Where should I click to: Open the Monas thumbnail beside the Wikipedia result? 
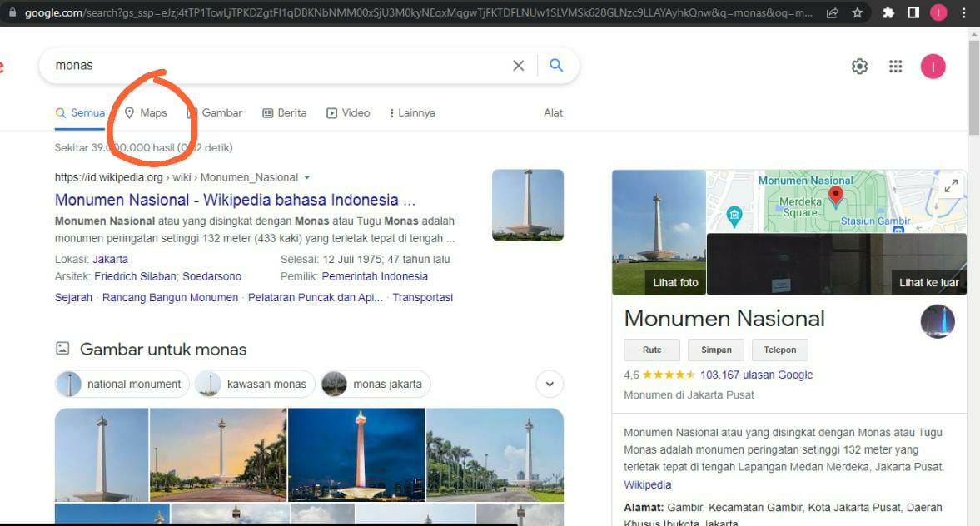point(528,205)
